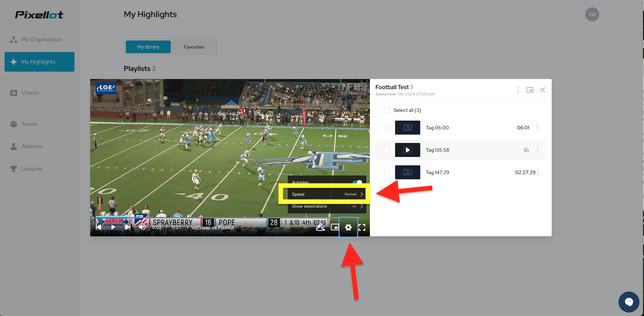
Task: Open more options for Tag 135:58
Action: tap(538, 150)
